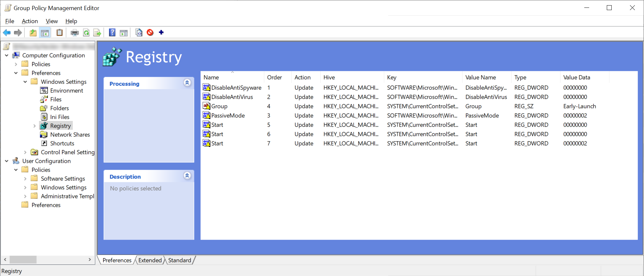Screen dimensions: 644x276
Task: Collapse Windows Settings under Computer Preferences
Action: (25, 82)
